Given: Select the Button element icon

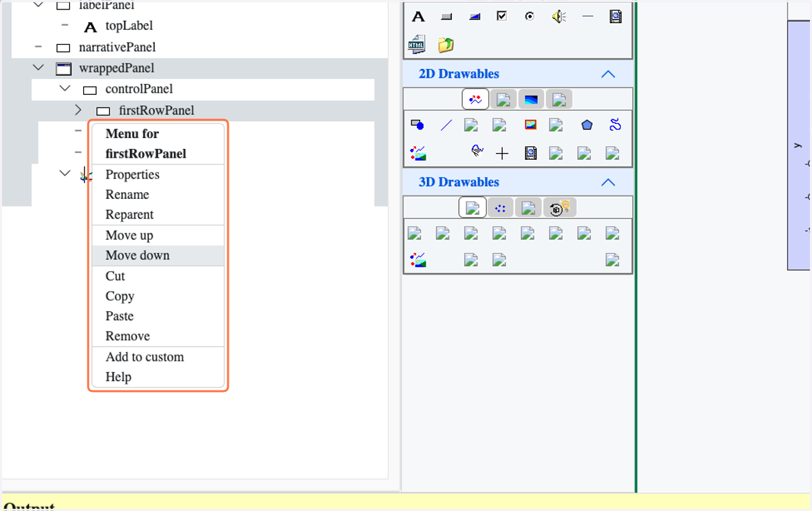Looking at the screenshot, I should coord(446,16).
